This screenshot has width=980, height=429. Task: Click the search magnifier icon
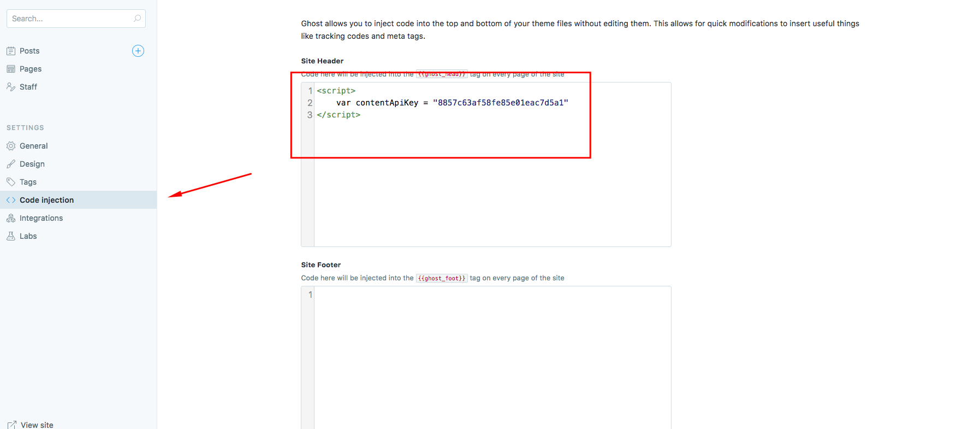(137, 19)
